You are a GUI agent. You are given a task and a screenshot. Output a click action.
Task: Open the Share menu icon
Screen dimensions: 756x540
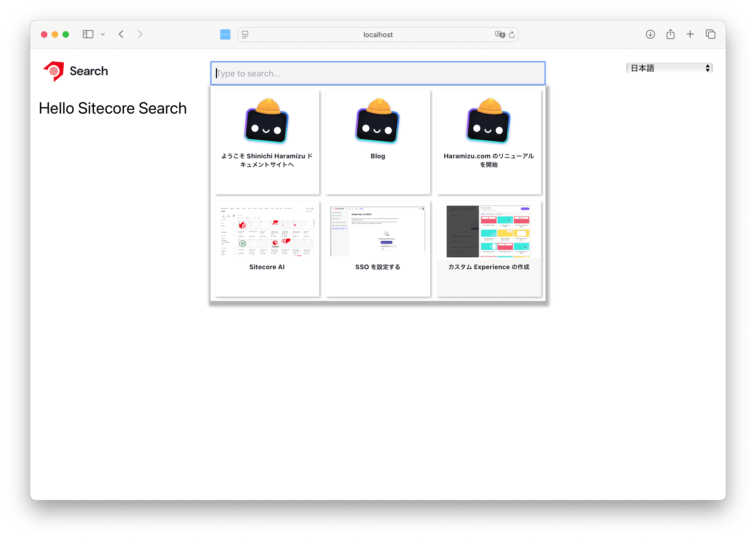670,34
